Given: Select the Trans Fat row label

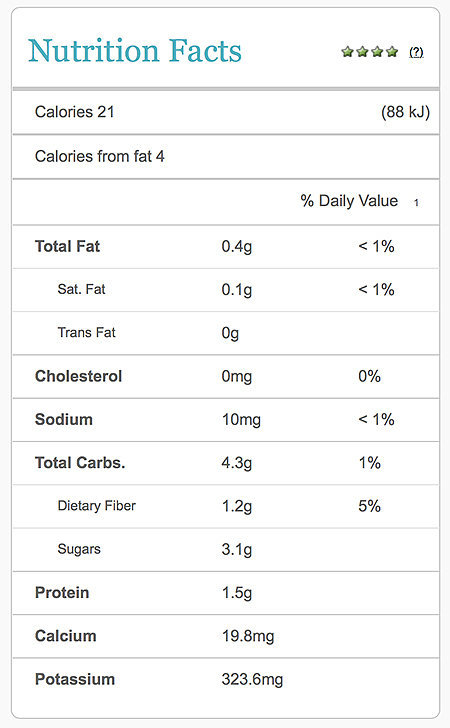Looking at the screenshot, I should 86,332.
